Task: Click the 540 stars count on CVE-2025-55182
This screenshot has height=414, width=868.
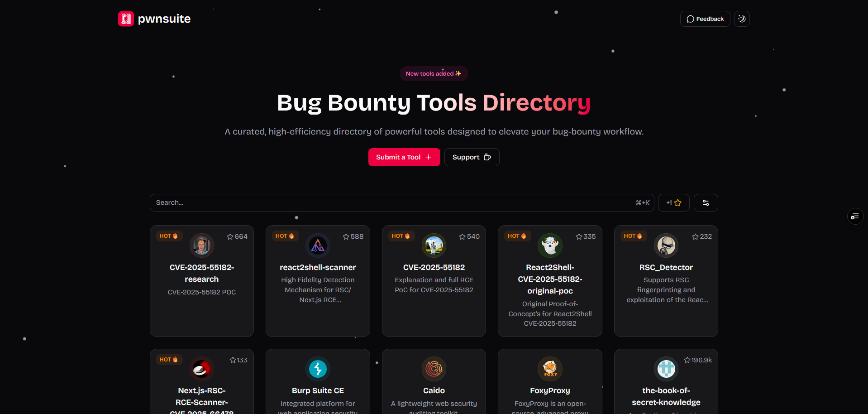Action: point(469,236)
